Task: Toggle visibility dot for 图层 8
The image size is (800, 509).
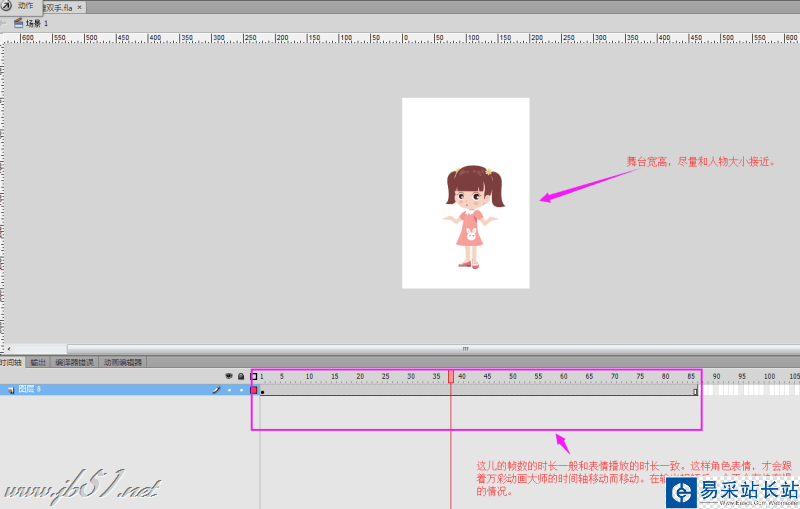Action: (x=229, y=390)
